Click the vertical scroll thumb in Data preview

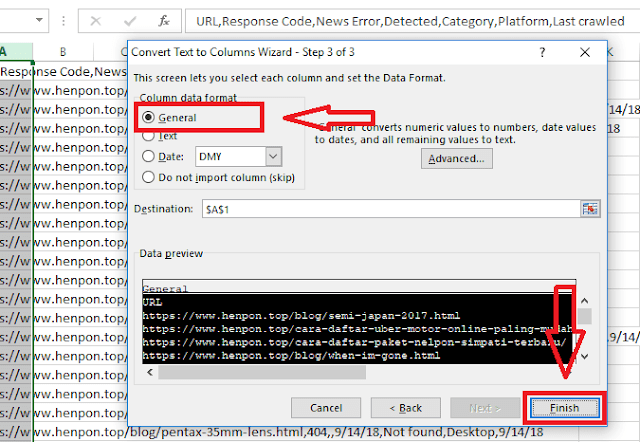(x=584, y=316)
